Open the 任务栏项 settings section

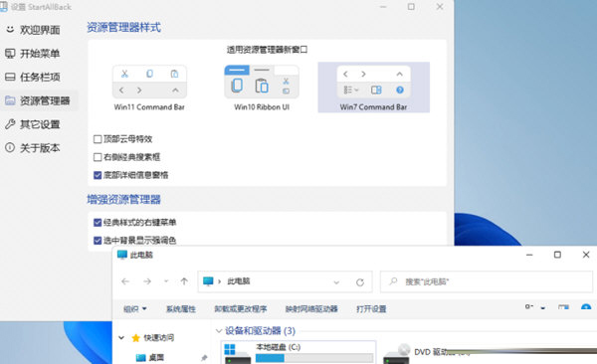tap(40, 77)
